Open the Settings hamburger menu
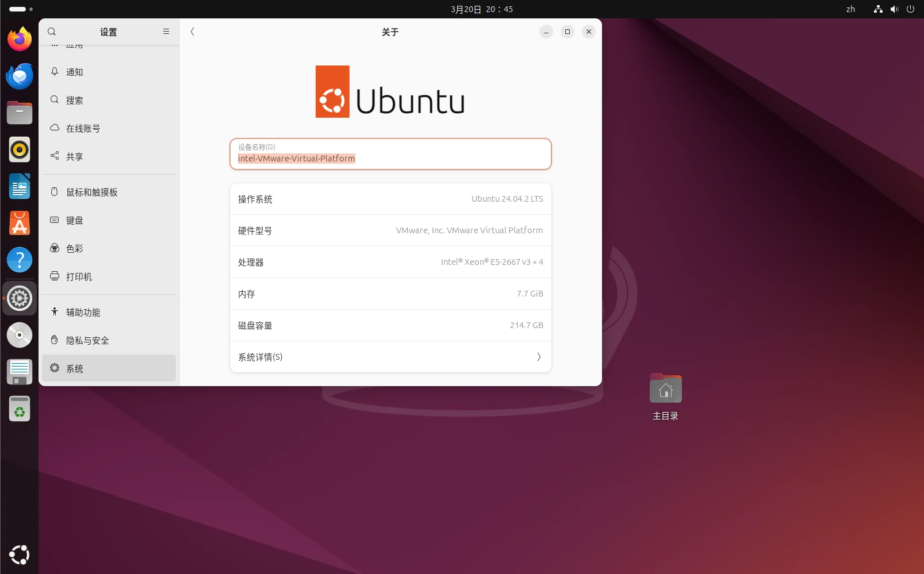The height and width of the screenshot is (574, 924). tap(166, 32)
